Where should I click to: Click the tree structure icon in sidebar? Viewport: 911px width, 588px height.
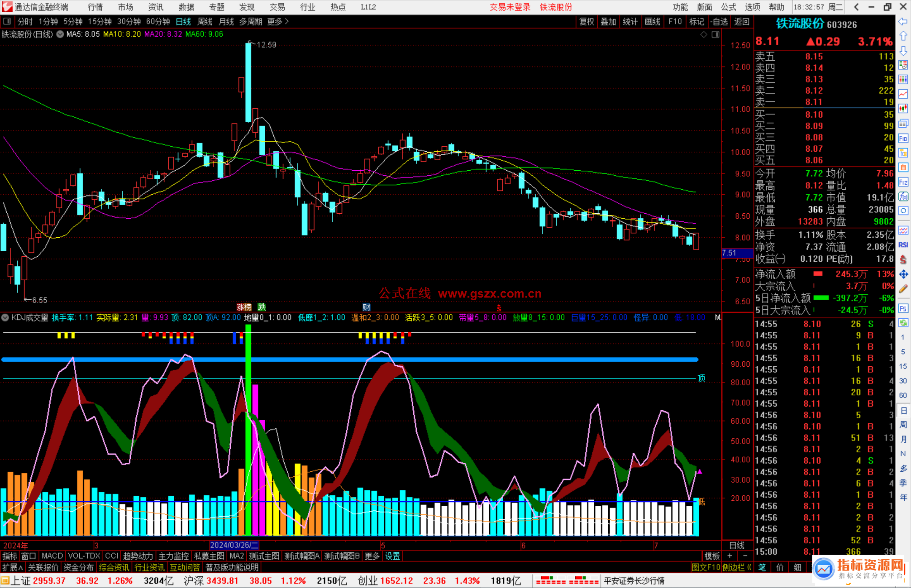pos(903,153)
